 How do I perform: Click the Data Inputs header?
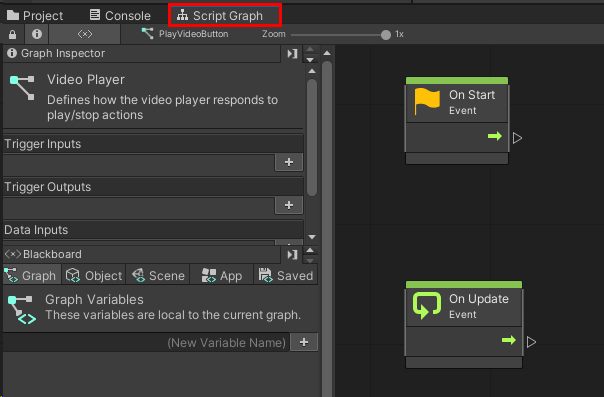click(x=153, y=230)
